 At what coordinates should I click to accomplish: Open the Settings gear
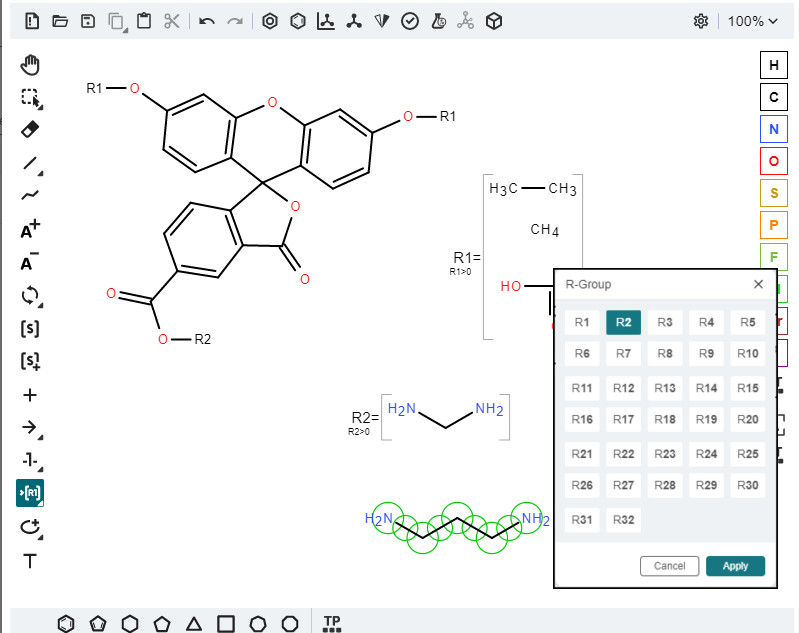(701, 21)
